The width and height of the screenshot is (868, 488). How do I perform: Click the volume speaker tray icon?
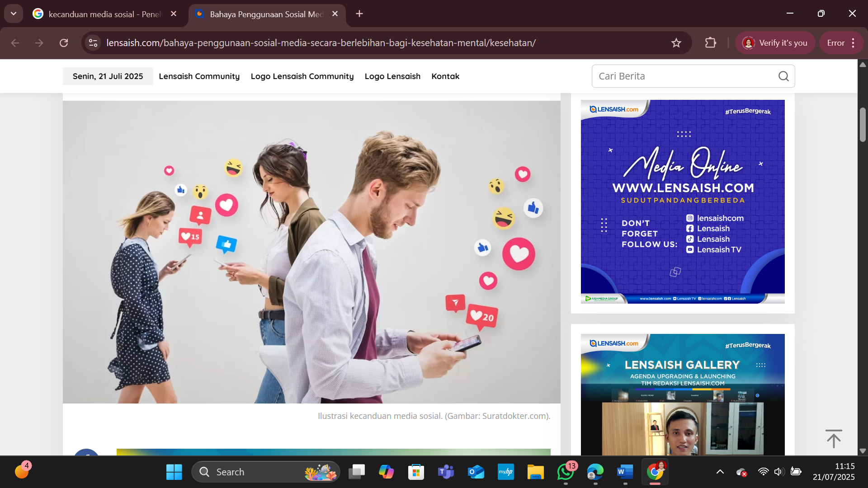778,472
